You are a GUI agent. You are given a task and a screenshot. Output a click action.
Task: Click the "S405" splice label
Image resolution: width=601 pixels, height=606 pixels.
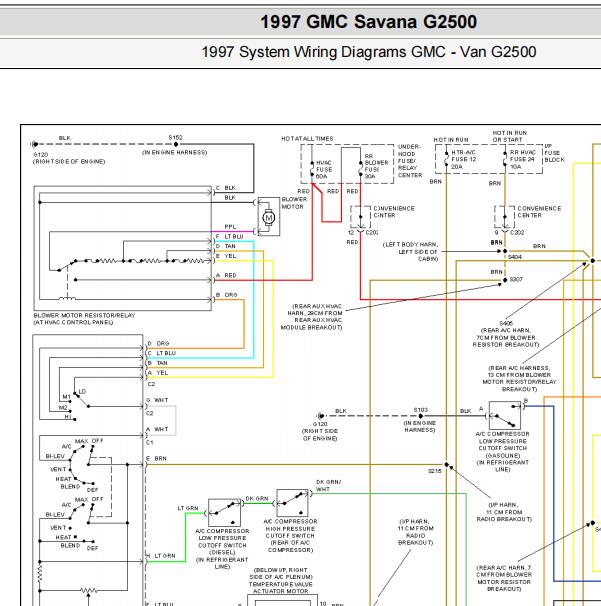(x=506, y=323)
